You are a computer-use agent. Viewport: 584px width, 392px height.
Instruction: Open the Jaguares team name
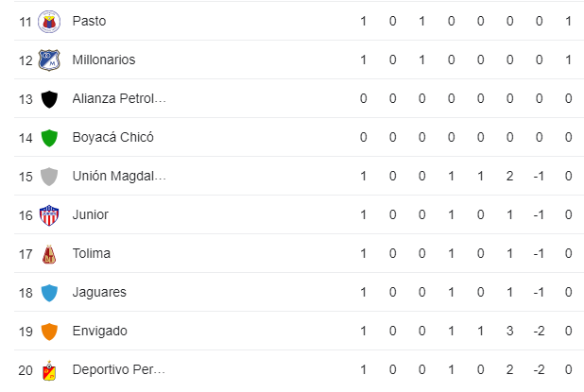tap(99, 292)
